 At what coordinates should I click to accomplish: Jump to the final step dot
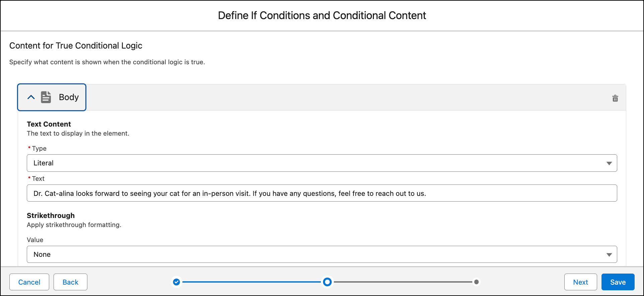(x=476, y=282)
